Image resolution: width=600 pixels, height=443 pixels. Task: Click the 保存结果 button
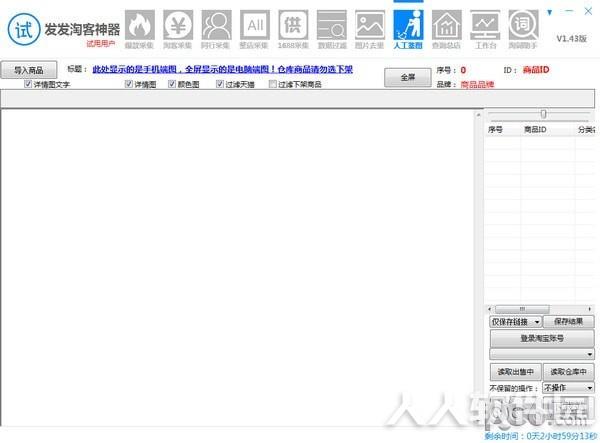[569, 322]
